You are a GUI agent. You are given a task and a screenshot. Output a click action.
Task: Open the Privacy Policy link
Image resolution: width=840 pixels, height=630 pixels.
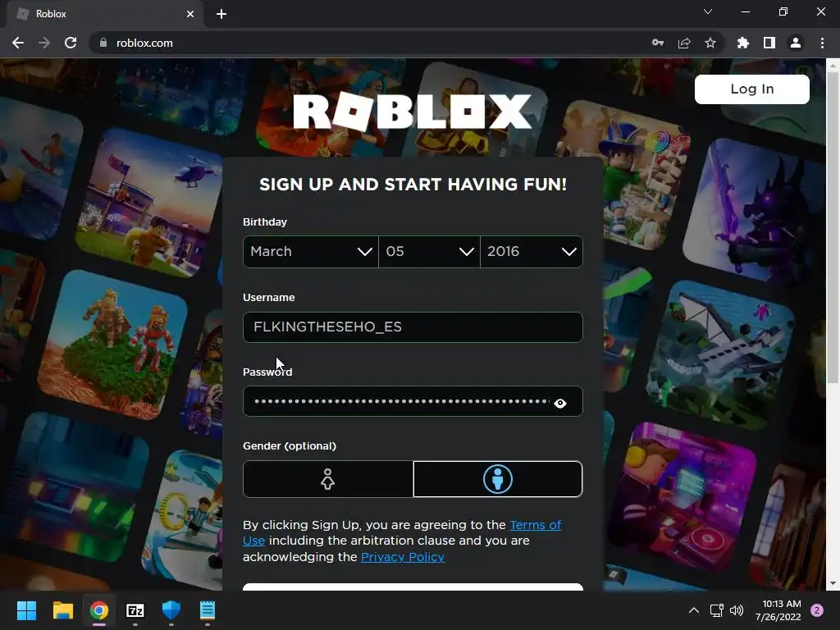[403, 557]
